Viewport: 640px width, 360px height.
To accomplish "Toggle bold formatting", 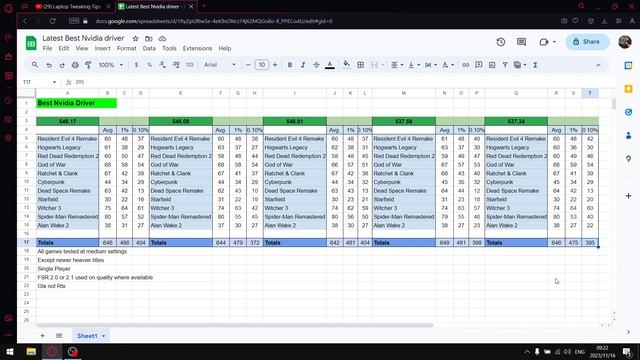I will coord(290,65).
